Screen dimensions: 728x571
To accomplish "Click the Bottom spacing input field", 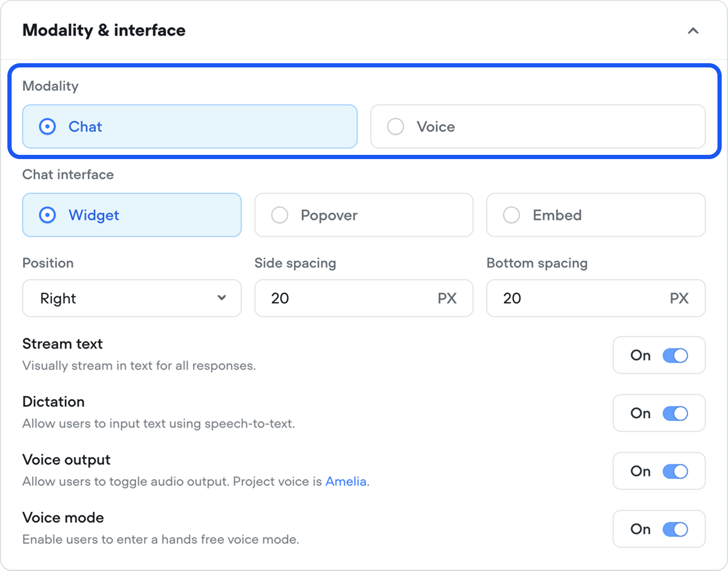I will pyautogui.click(x=579, y=298).
